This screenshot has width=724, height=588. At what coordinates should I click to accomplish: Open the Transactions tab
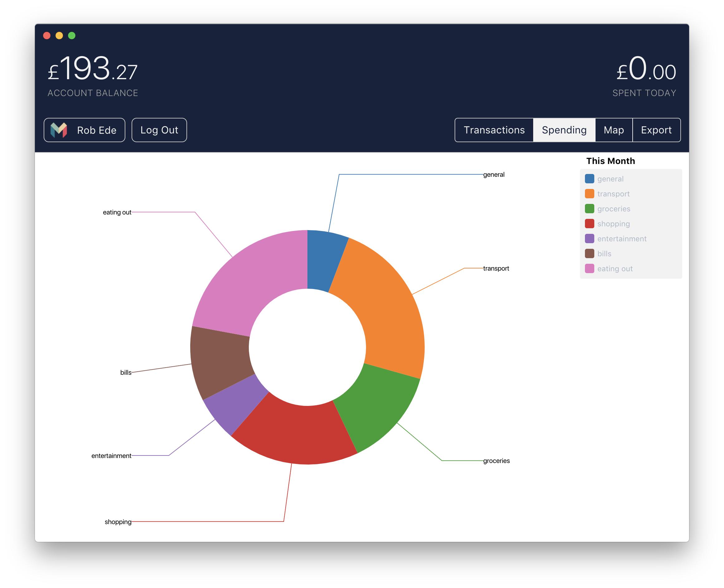[494, 130]
